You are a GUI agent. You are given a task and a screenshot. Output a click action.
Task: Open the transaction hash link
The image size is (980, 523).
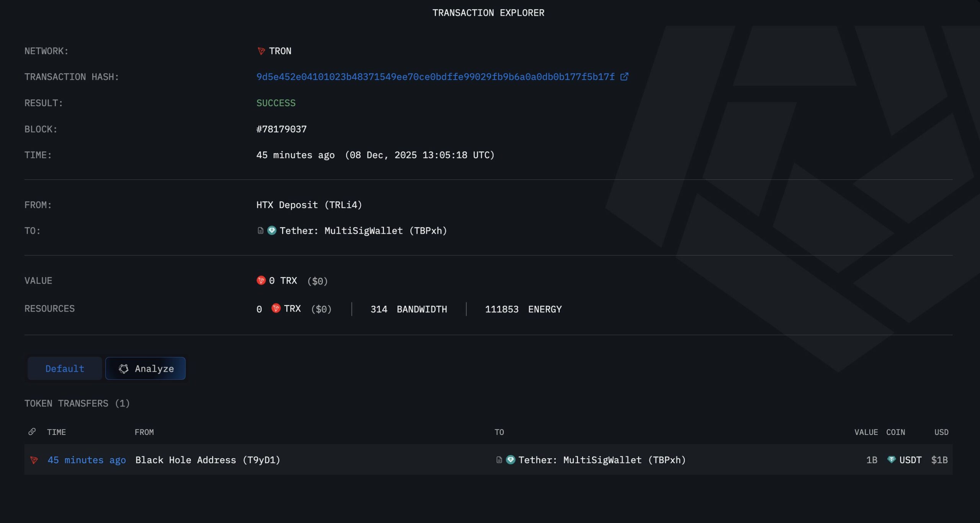(435, 77)
